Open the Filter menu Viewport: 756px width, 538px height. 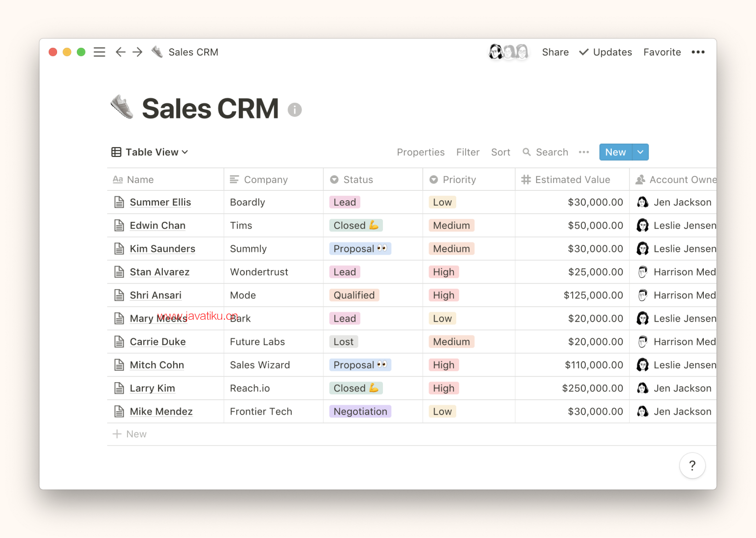468,152
